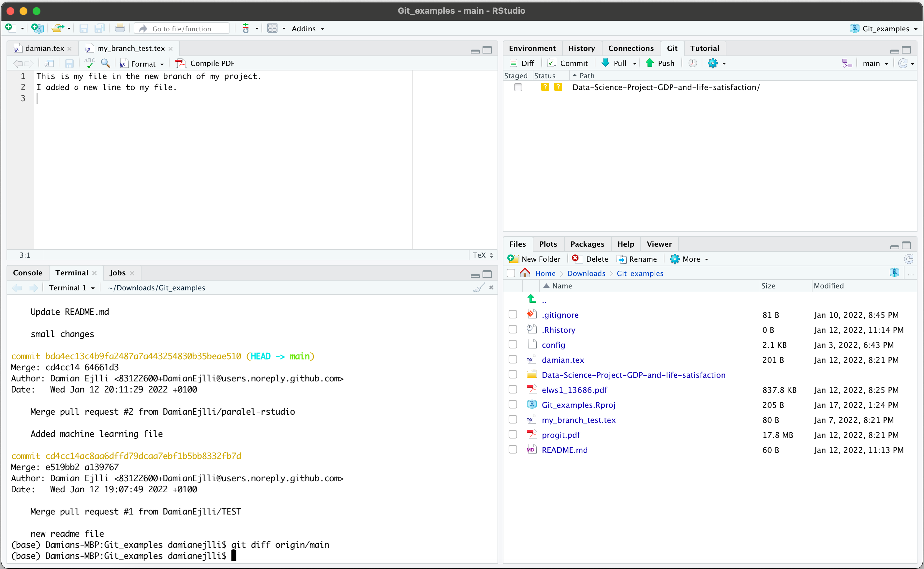Click the terminal clear broom icon
Screen dimensions: 924x569
pos(478,288)
